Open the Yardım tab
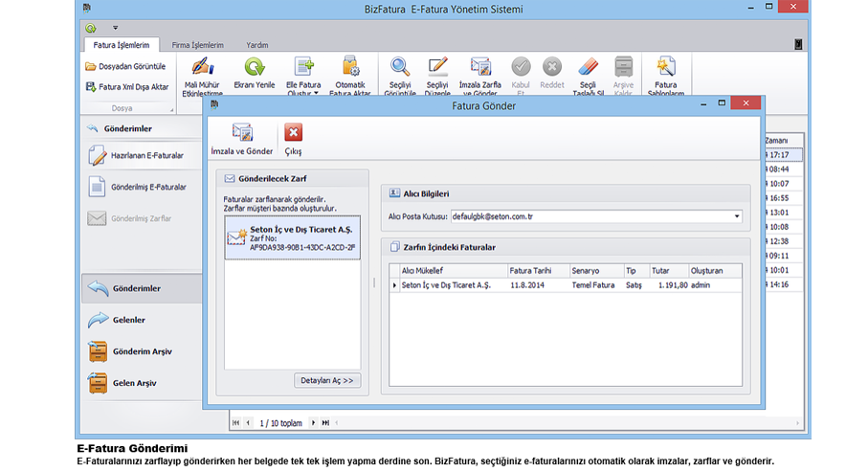Viewport: 868px width, 472px height. [256, 45]
